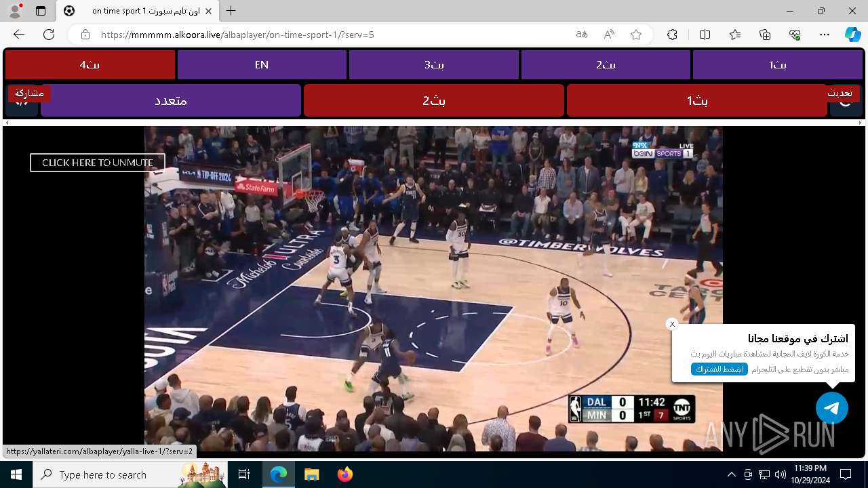Add a new tab with plus

(231, 11)
